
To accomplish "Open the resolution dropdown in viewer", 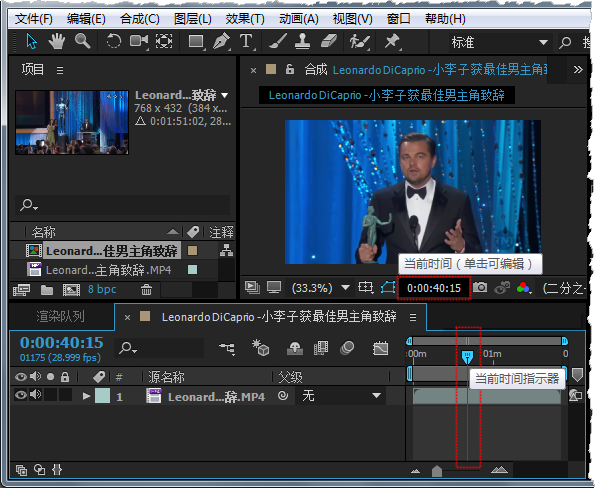I will pos(564,288).
